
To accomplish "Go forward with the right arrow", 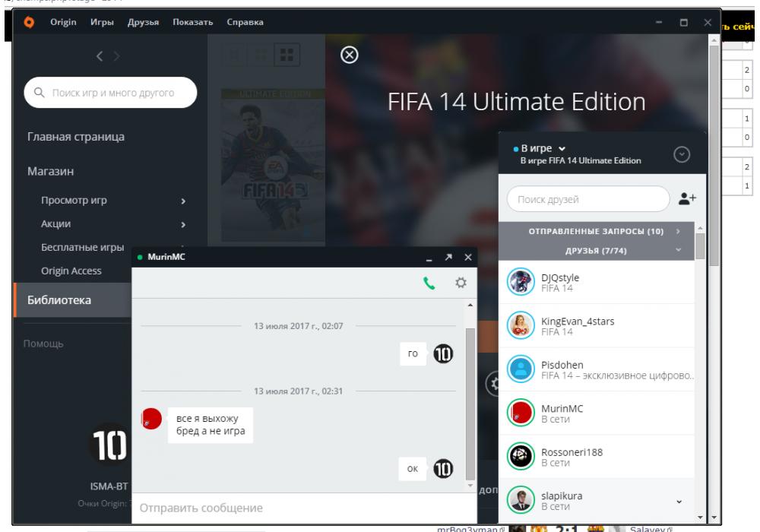I will tap(116, 56).
